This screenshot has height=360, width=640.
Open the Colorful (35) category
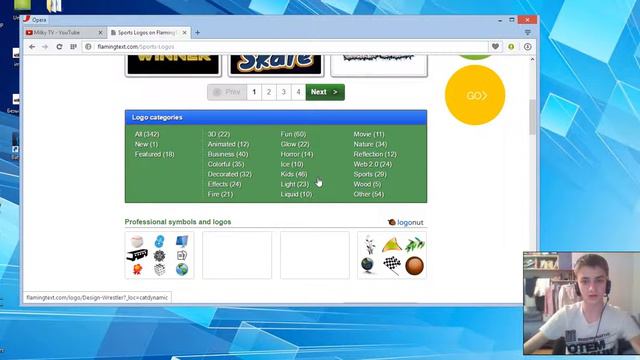point(226,164)
